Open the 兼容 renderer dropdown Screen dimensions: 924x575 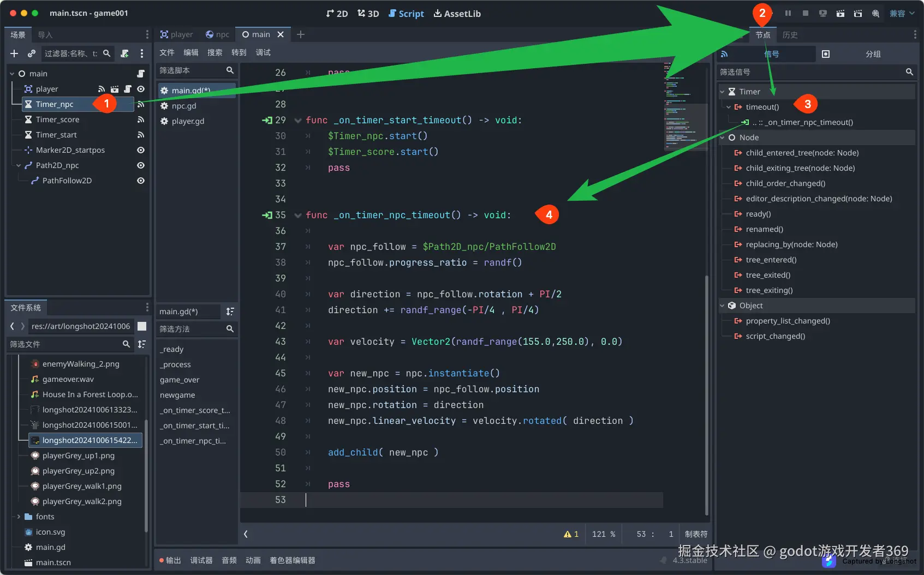tap(902, 13)
